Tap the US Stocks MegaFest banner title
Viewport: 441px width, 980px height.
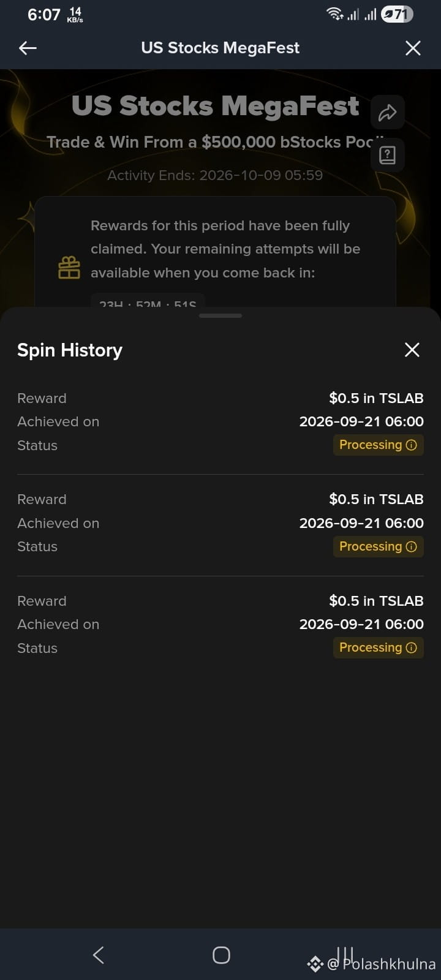tap(215, 105)
